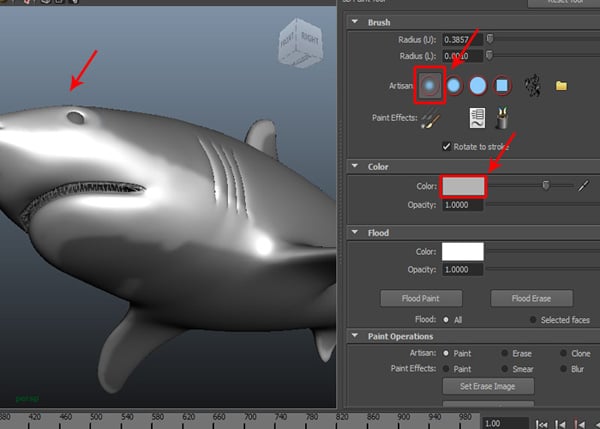Collapse the Paint Operations section
600x429 pixels.
pyautogui.click(x=355, y=336)
